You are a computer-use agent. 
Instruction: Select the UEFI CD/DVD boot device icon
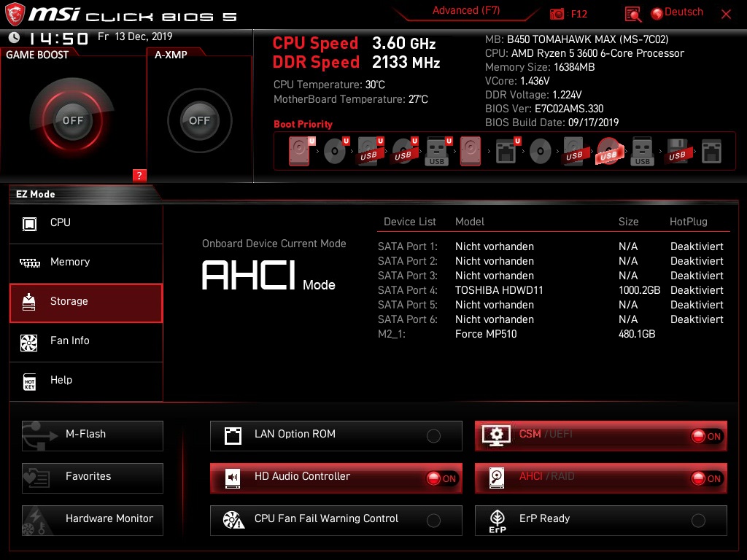pyautogui.click(x=336, y=151)
